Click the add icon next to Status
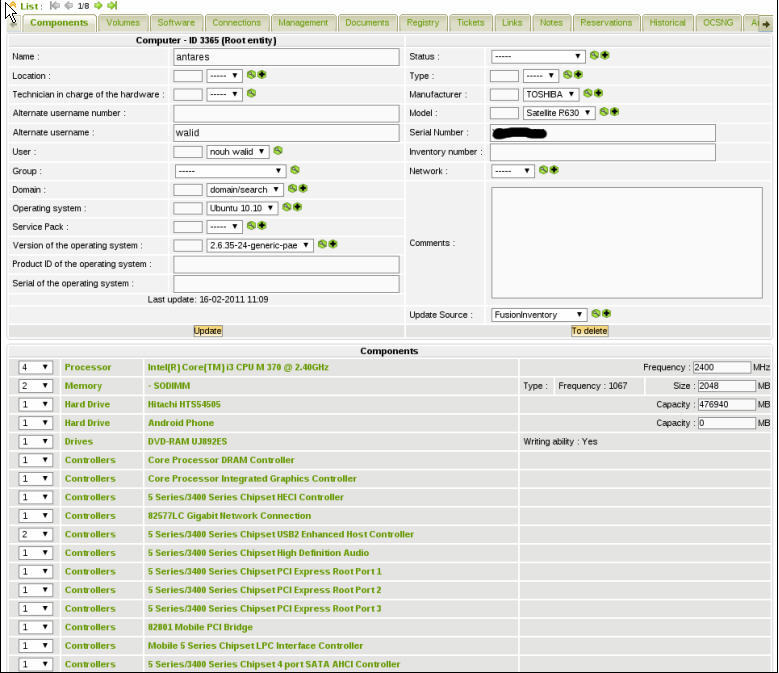This screenshot has height=673, width=779. [x=605, y=56]
